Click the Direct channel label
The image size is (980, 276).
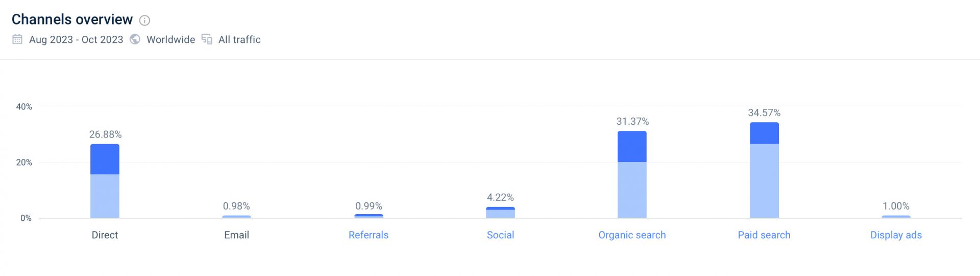point(105,235)
